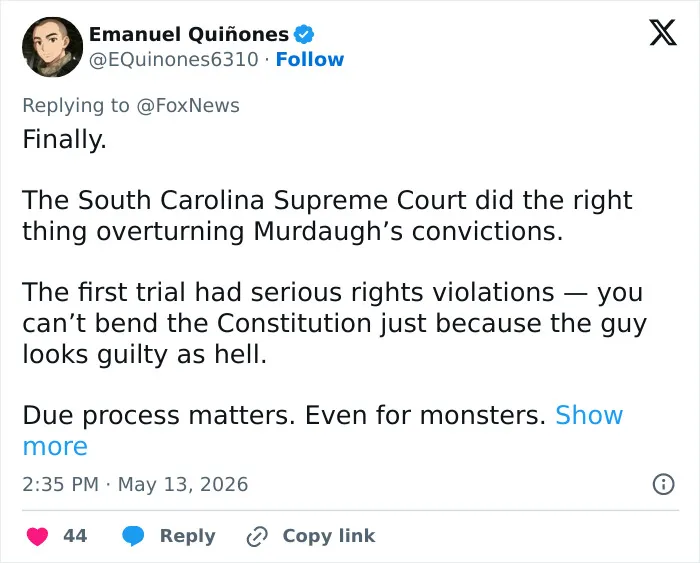Follow Emanuel Quiñones
The image size is (700, 563).
click(310, 59)
